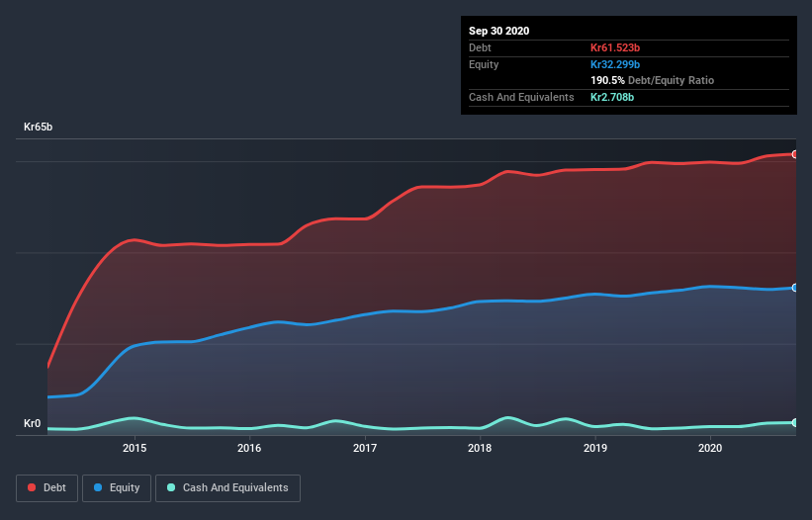Toggle Cash And Equivalents legend button
Screen dimensions: 812x520
(x=227, y=488)
